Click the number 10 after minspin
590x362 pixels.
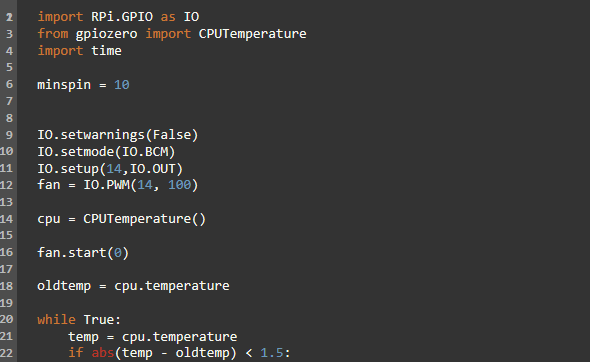point(122,85)
